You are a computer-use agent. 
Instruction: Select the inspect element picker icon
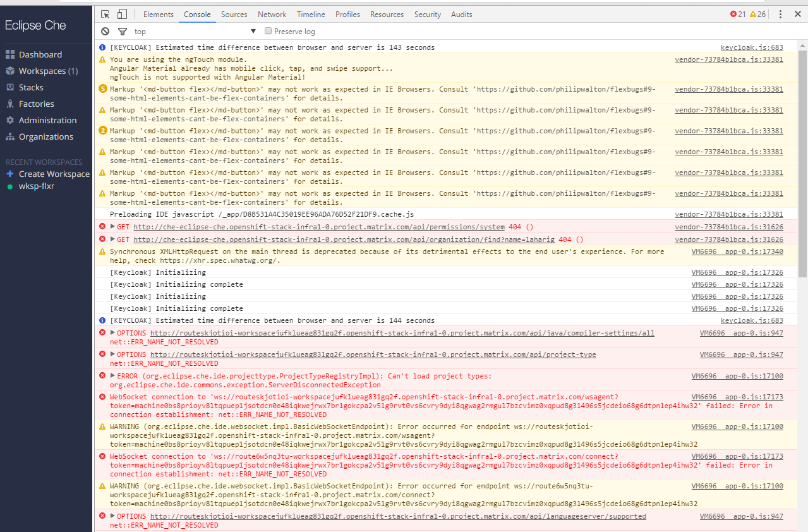point(106,14)
